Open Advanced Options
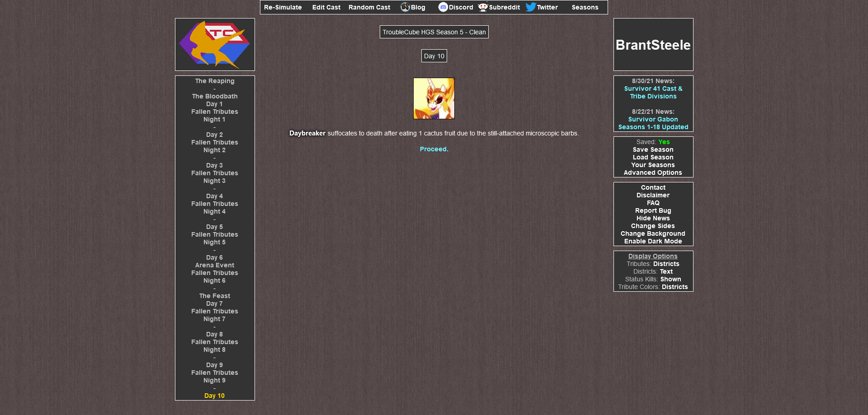Viewport: 868px width, 415px height. (x=653, y=173)
